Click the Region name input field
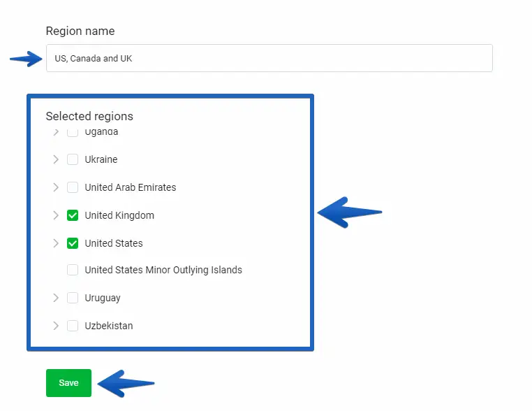Viewport: 532px width, 411px height. coord(269,59)
